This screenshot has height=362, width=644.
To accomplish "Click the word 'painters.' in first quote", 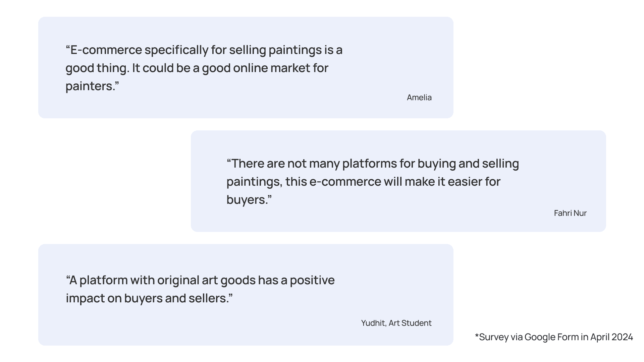I will [x=92, y=86].
